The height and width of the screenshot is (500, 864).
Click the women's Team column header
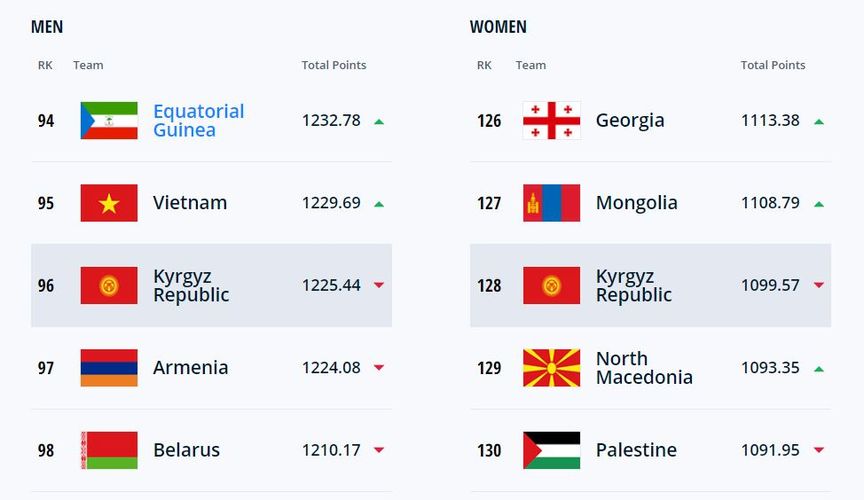click(x=531, y=65)
